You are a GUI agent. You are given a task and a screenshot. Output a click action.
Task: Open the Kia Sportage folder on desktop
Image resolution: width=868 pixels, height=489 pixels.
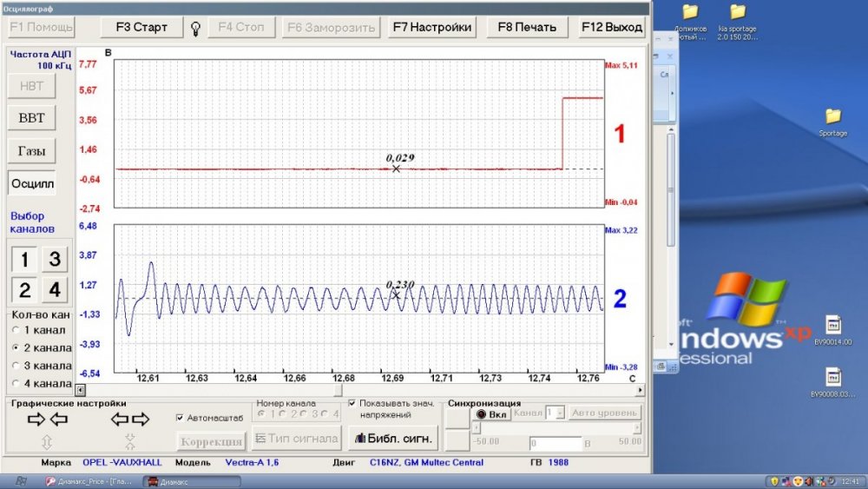[x=737, y=18]
